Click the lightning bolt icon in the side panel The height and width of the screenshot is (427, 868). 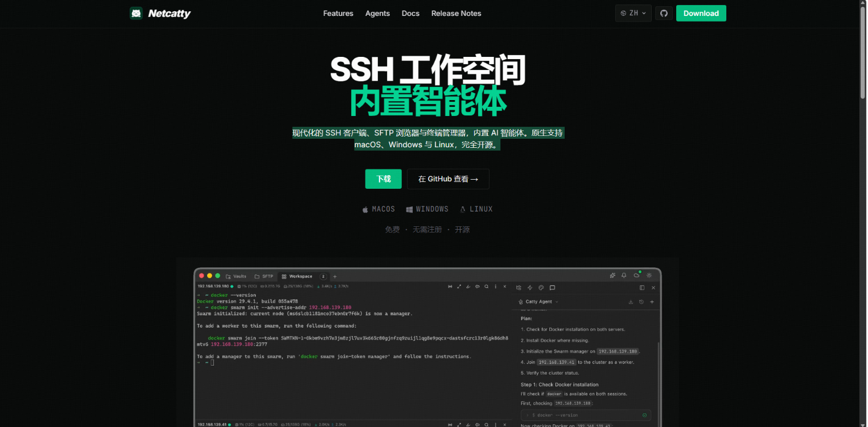click(530, 288)
